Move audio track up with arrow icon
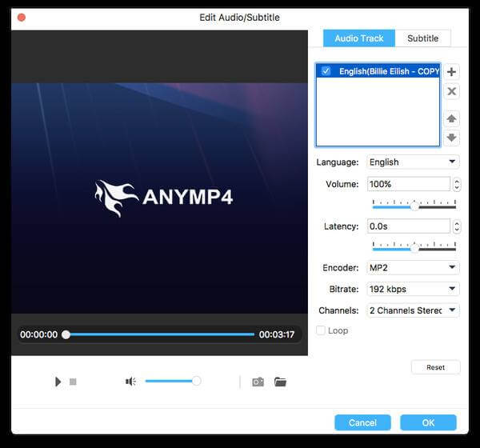The image size is (480, 448). click(x=451, y=118)
